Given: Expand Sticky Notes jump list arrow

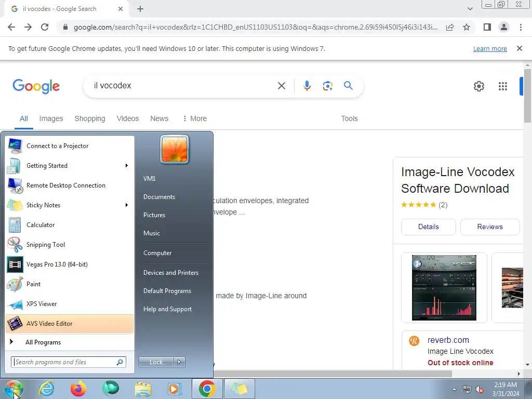Looking at the screenshot, I should coord(126,205).
